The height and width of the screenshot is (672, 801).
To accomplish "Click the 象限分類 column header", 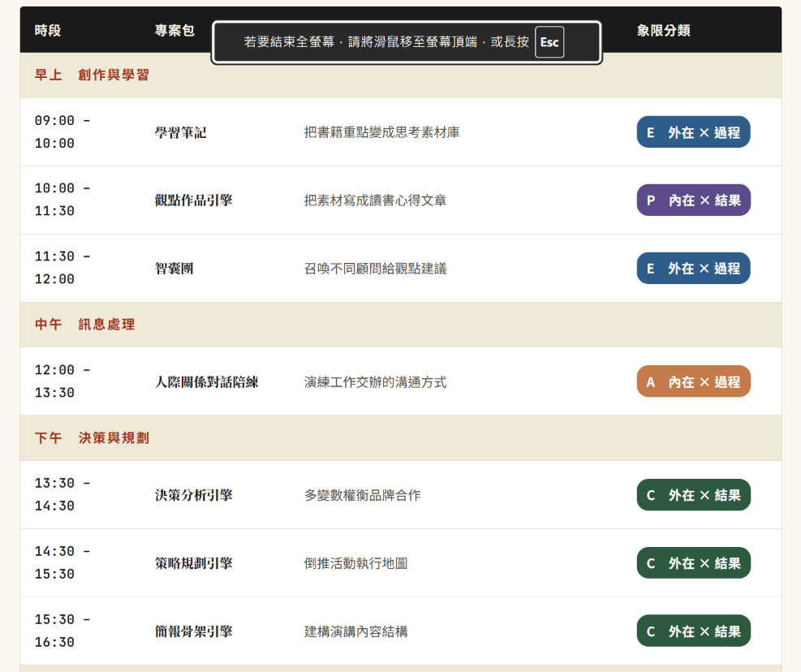I will [663, 31].
